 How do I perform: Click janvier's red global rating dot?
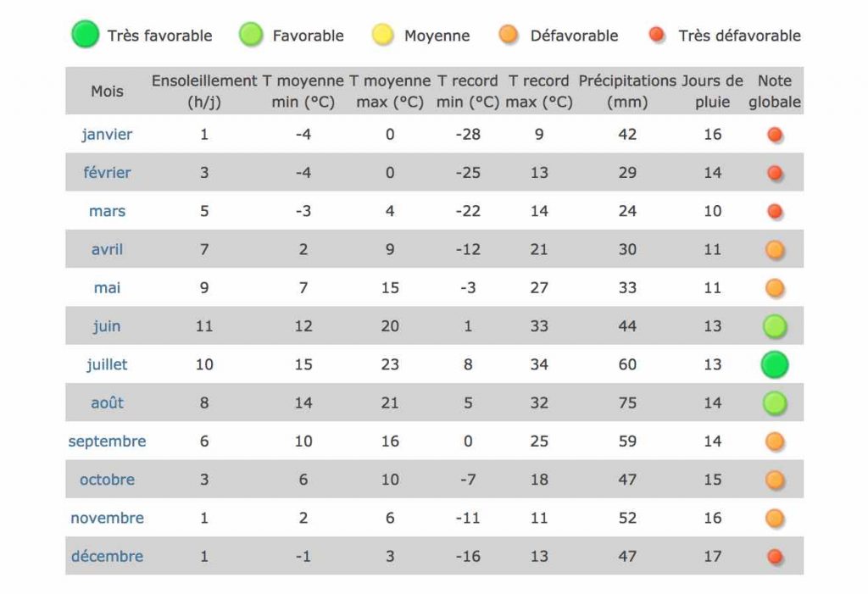775,134
